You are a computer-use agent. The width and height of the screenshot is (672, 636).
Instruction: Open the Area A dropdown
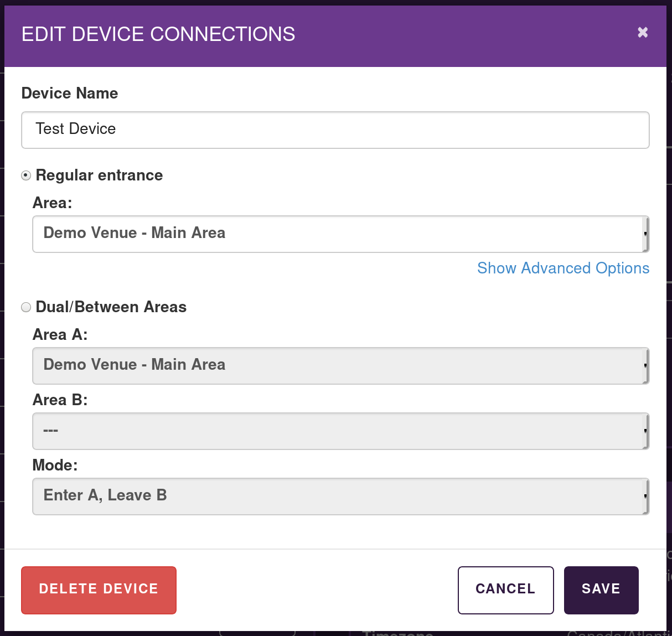(x=340, y=366)
